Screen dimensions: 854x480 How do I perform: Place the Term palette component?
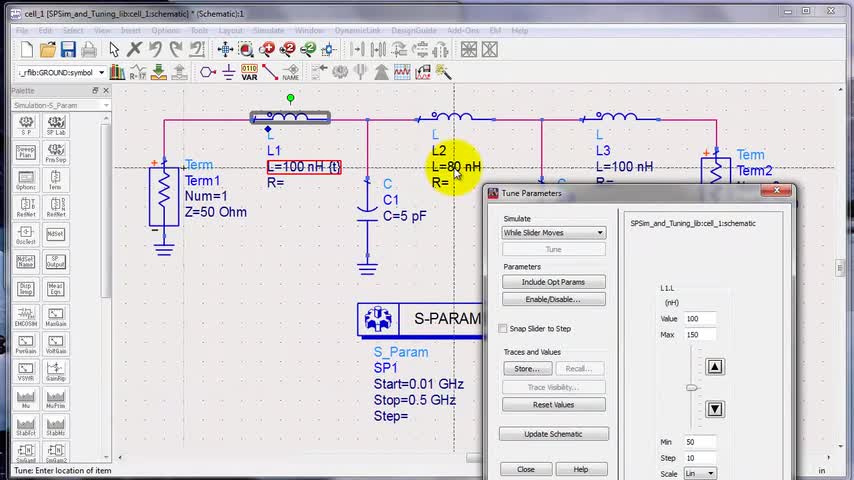point(56,180)
